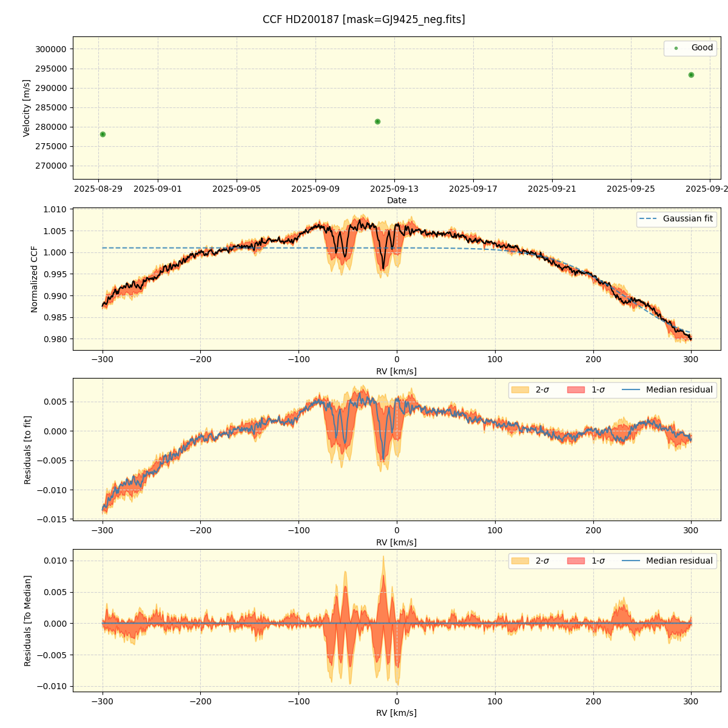Click the 'Normalized CCF' y-axis label
The image size is (728, 728).
35,279
